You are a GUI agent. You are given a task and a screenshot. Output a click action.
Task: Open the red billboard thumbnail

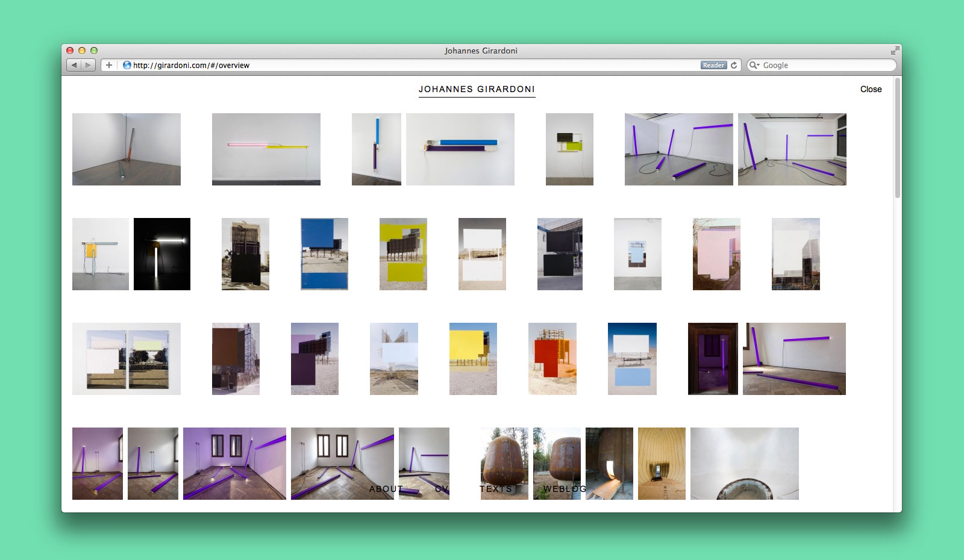[552, 359]
